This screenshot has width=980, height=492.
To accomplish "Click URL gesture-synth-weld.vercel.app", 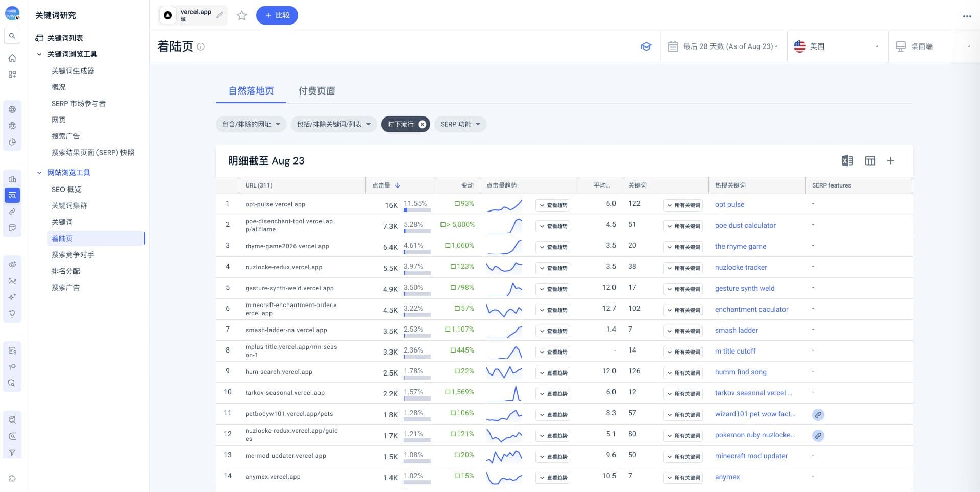I will (289, 288).
